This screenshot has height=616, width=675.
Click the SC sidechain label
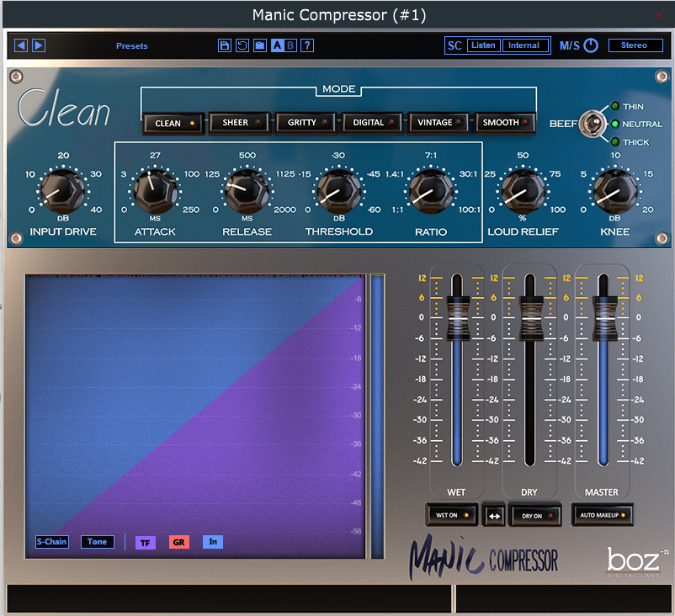point(454,45)
